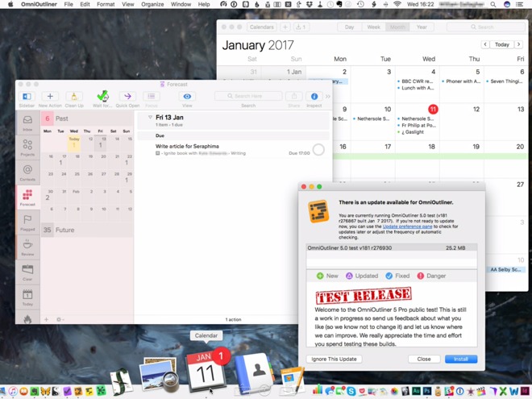
Task: Open the Format menu
Action: [x=106, y=4]
